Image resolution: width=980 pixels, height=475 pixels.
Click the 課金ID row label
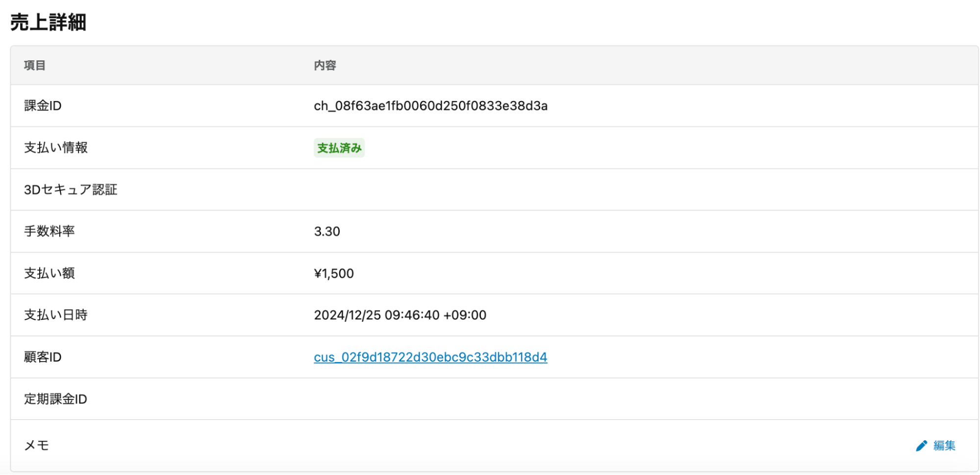click(43, 106)
